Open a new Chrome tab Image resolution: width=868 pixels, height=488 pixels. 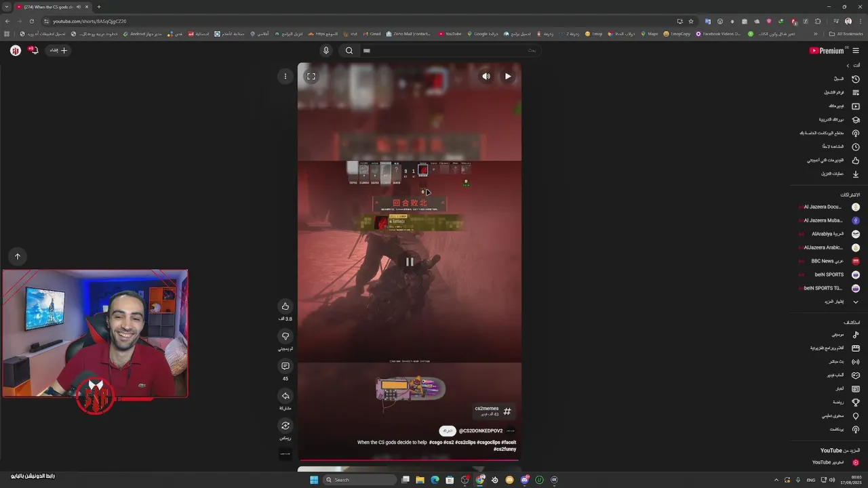point(99,7)
